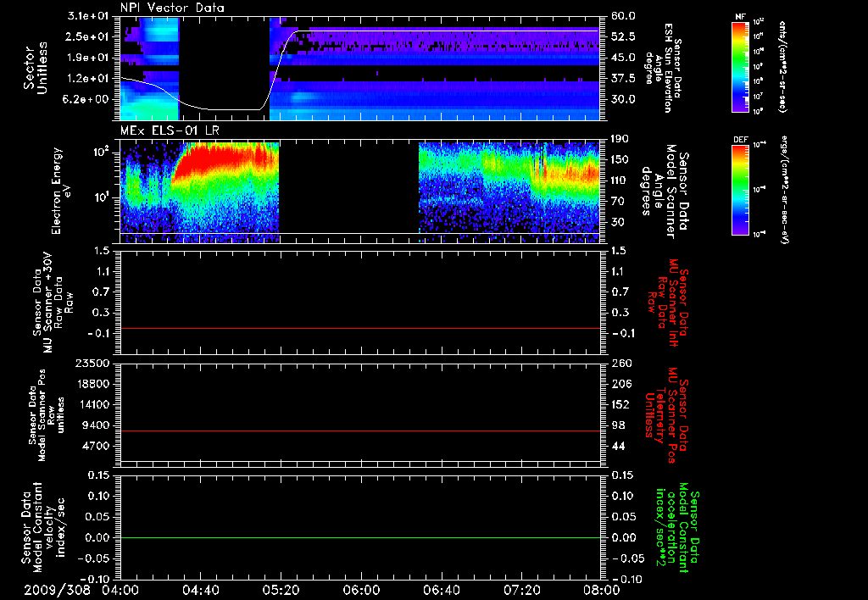868x600 pixels.
Task: Click the NF rainbow color bar
Action: tap(741, 67)
